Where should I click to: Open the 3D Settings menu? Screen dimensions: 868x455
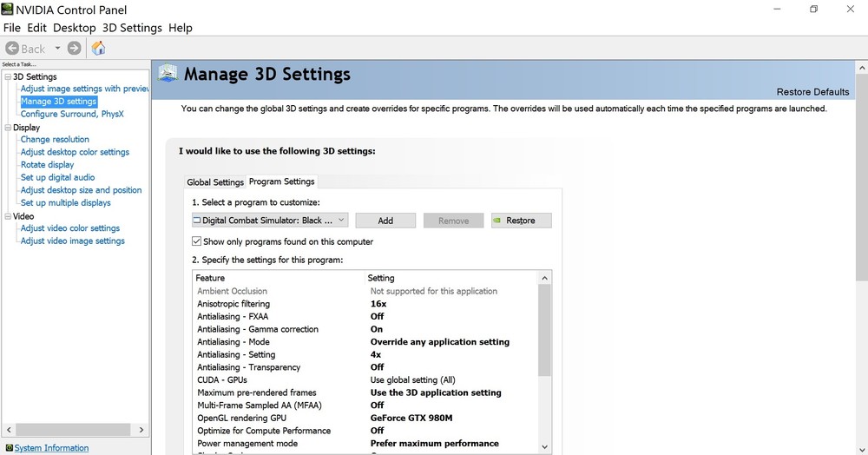132,28
